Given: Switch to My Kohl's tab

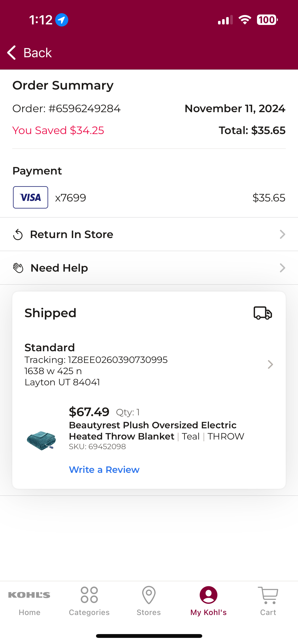Looking at the screenshot, I should pyautogui.click(x=208, y=601).
